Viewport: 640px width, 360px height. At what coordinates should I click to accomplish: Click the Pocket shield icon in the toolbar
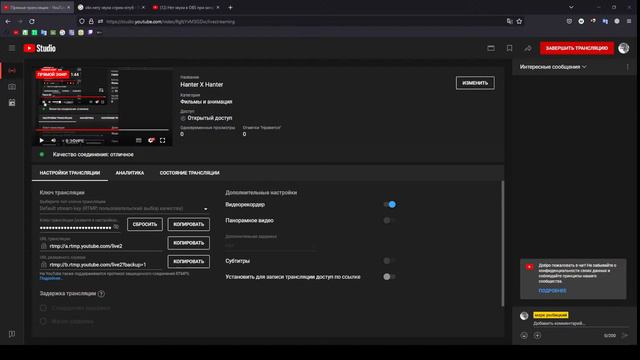point(569,21)
